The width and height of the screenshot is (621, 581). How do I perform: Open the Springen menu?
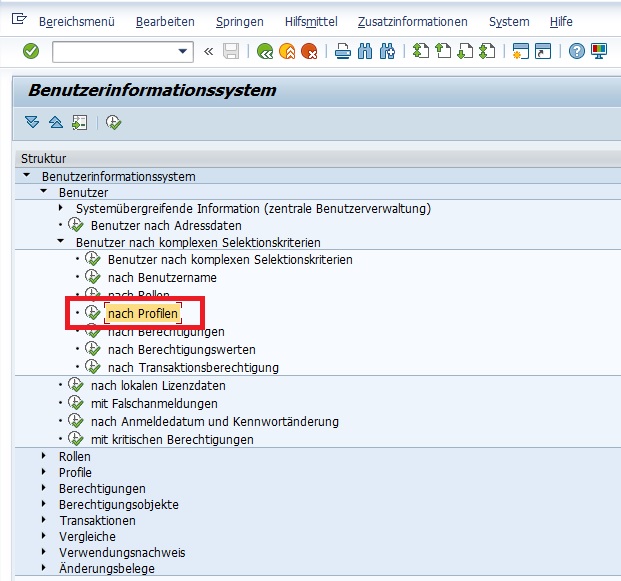[x=240, y=21]
